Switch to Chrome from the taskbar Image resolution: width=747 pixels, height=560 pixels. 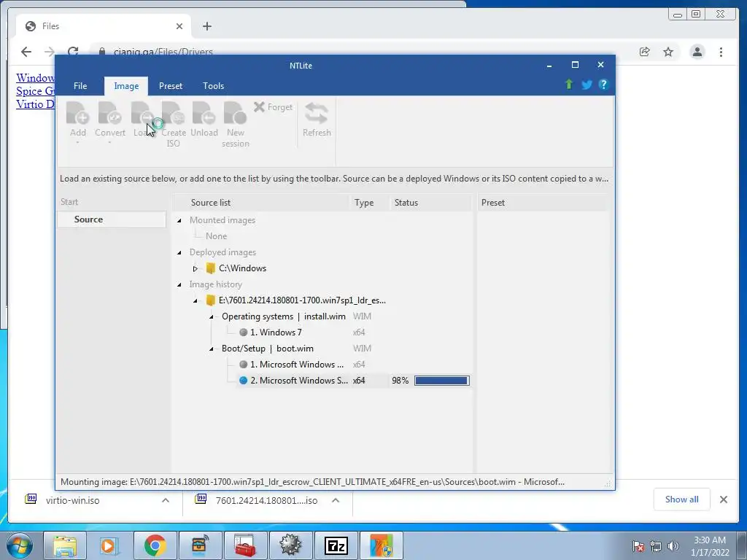click(x=155, y=545)
